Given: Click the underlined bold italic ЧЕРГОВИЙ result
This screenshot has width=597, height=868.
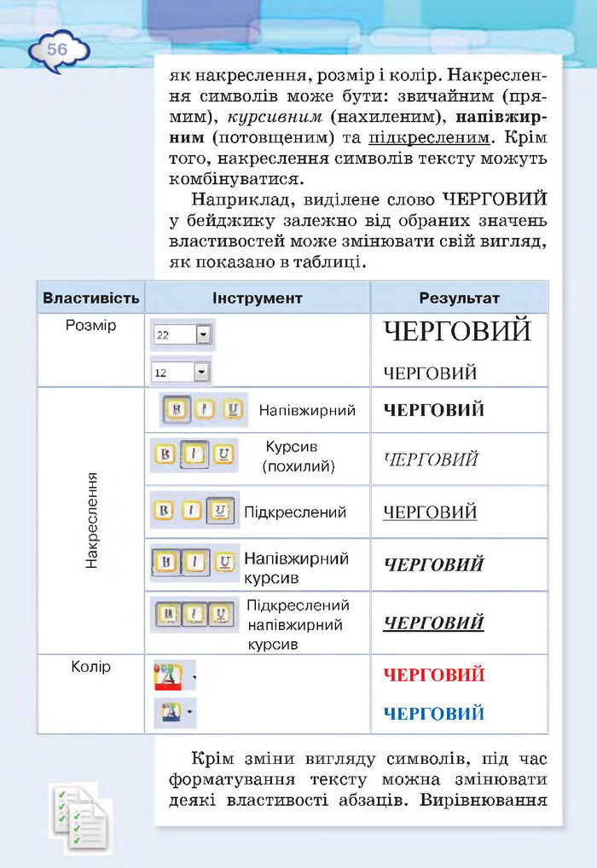Looking at the screenshot, I should pos(433,623).
